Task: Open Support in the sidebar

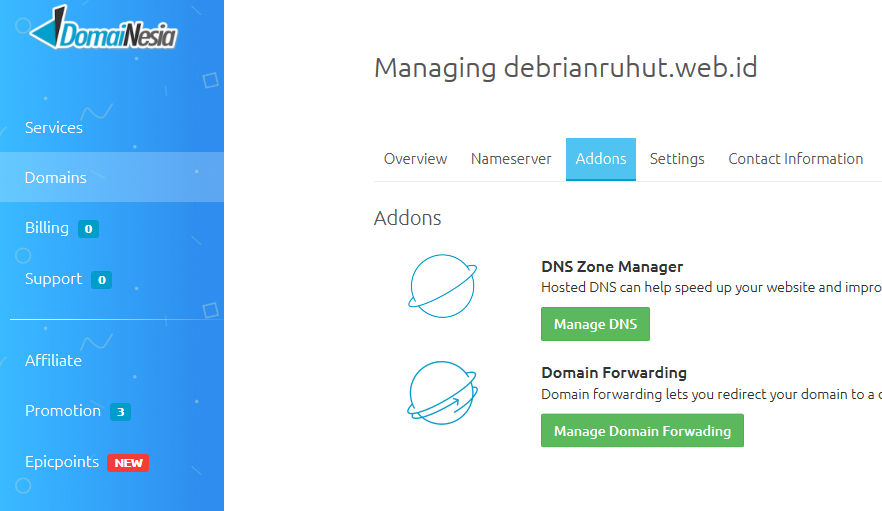Action: 53,279
